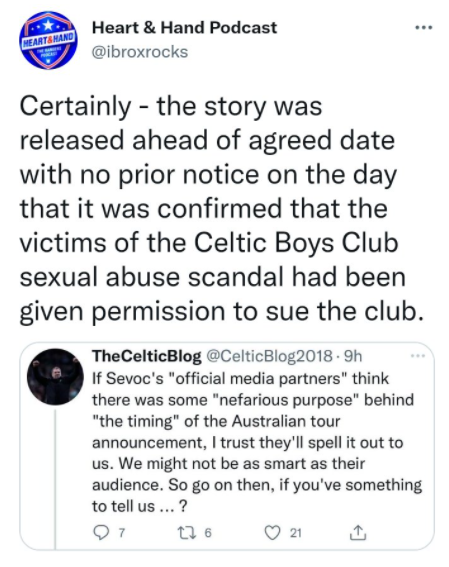The width and height of the screenshot is (449, 567).
Task: View the 6 retweets count
Action: pyautogui.click(x=208, y=533)
